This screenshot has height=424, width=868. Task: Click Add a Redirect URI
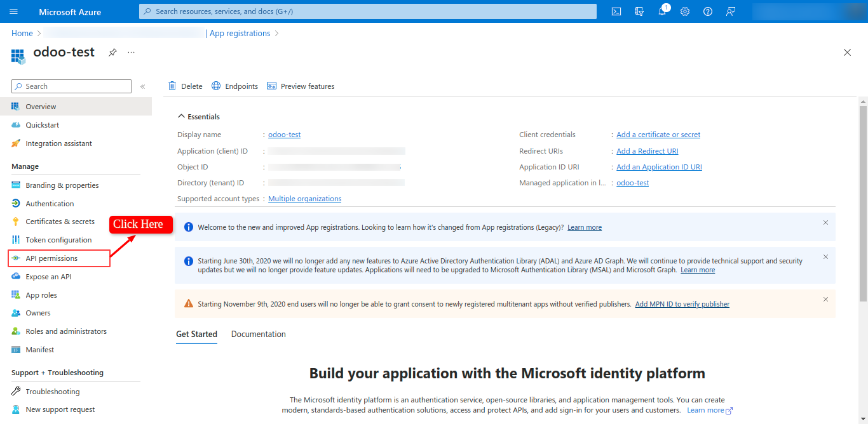click(x=648, y=151)
